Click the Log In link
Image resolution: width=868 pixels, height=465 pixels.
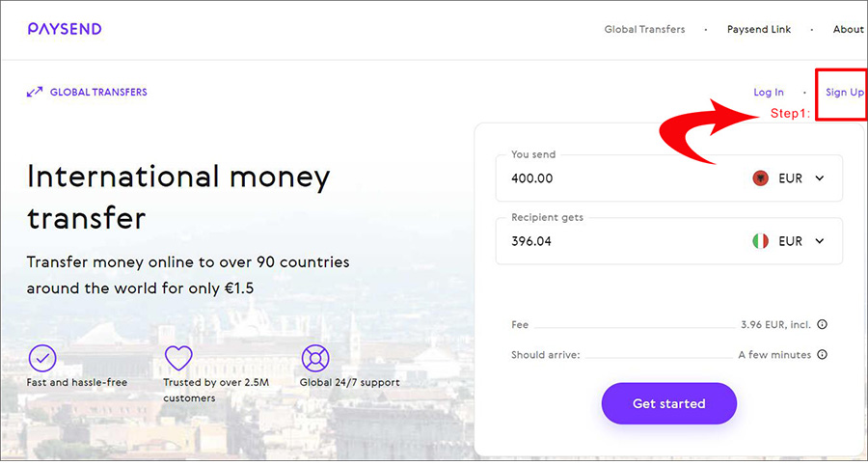769,93
